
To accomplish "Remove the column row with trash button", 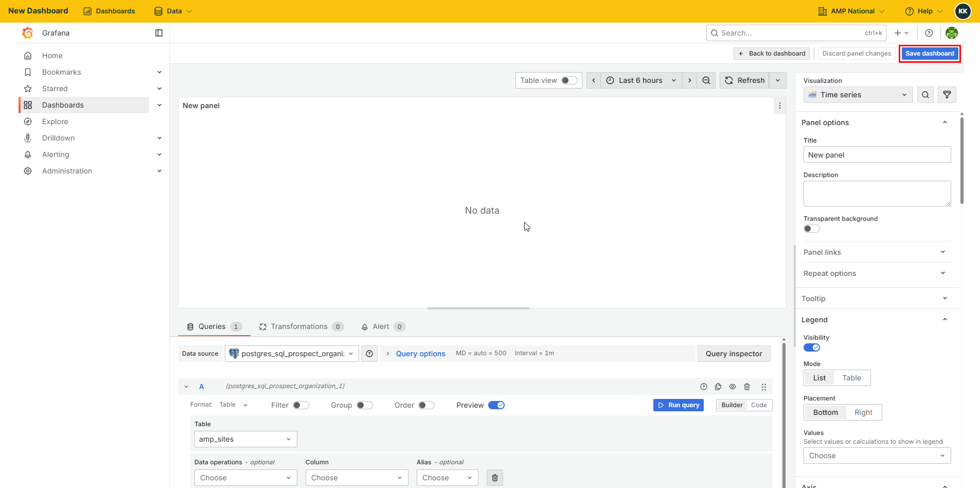I will pyautogui.click(x=495, y=478).
